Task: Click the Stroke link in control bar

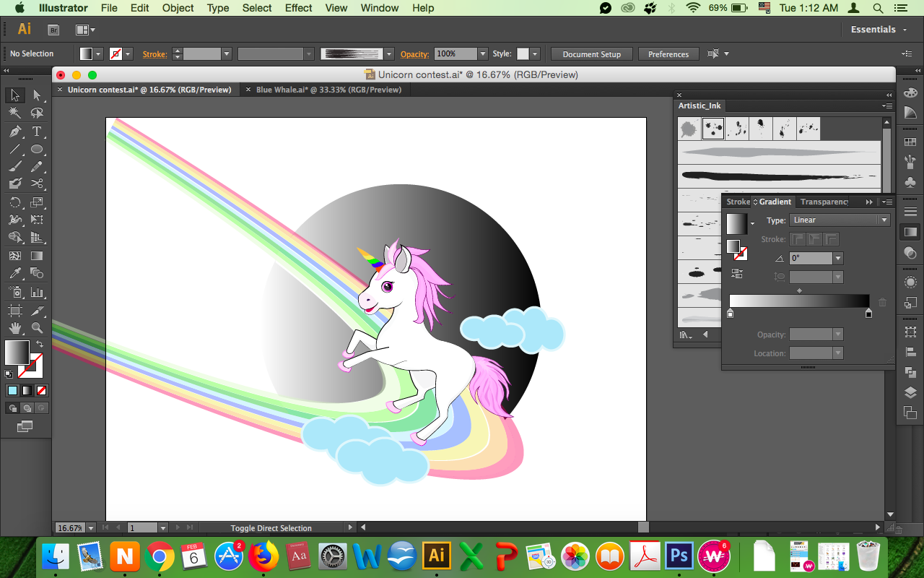Action: (x=154, y=54)
